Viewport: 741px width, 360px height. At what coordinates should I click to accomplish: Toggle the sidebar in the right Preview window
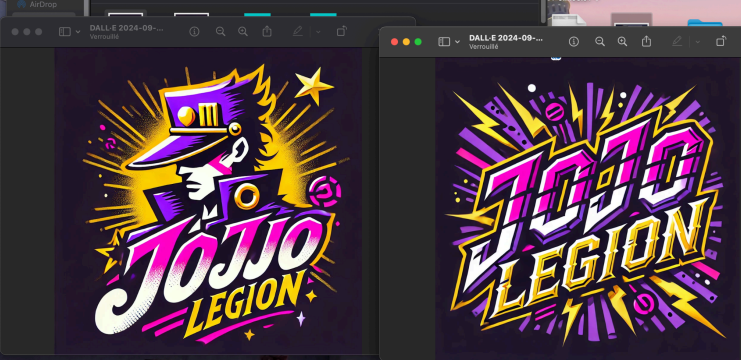click(x=444, y=42)
